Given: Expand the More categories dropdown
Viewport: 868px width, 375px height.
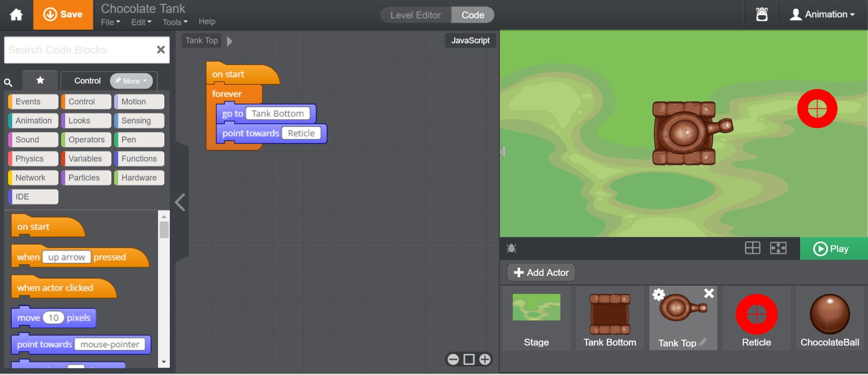Looking at the screenshot, I should coord(131,81).
